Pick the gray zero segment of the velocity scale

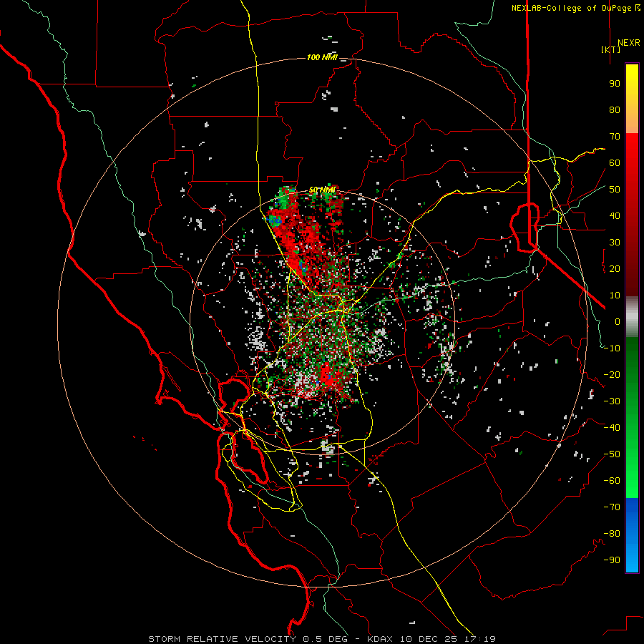(632, 317)
